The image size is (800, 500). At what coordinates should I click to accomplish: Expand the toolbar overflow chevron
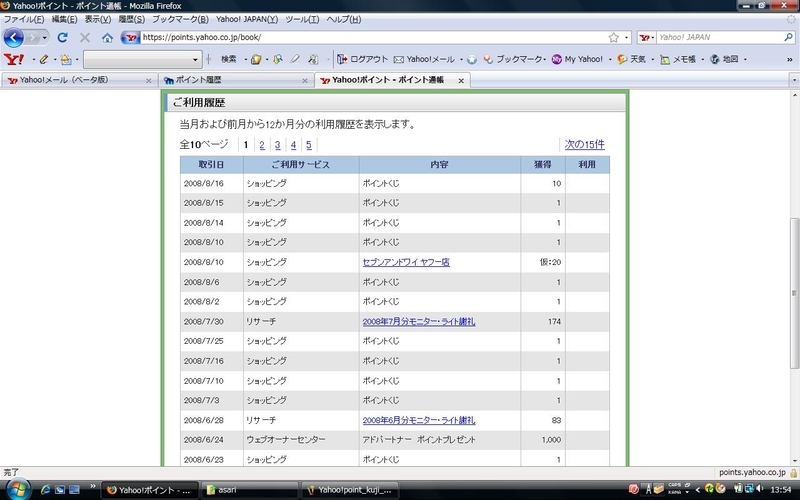tap(790, 60)
